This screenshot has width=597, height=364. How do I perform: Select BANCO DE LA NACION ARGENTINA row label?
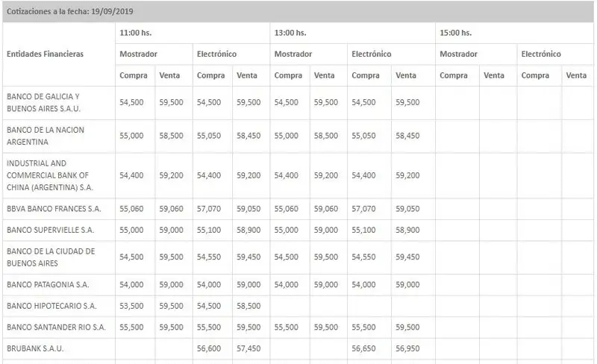[45, 136]
